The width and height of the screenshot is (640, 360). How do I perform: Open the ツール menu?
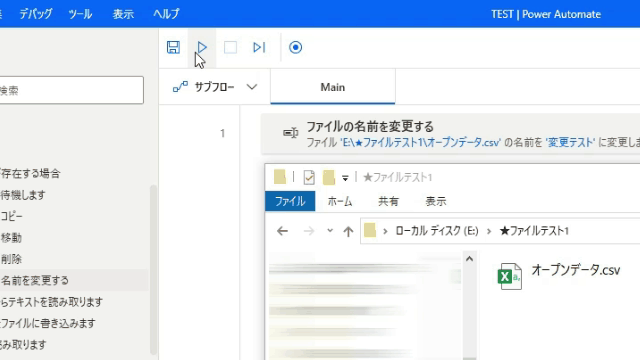coord(80,14)
